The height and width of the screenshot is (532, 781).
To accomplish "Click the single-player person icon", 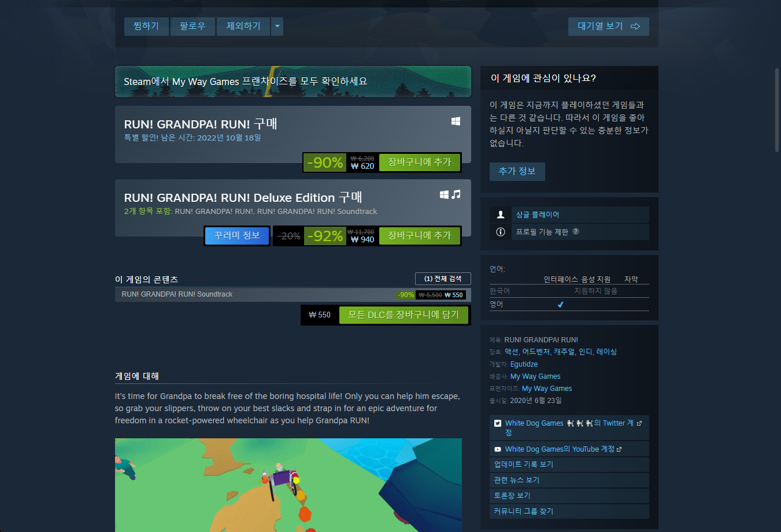I will point(501,215).
